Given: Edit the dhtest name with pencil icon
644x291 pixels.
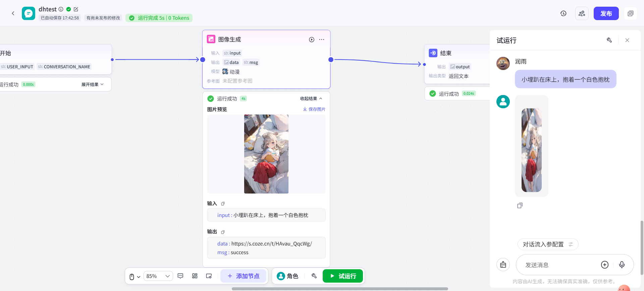Looking at the screenshot, I should (76, 9).
